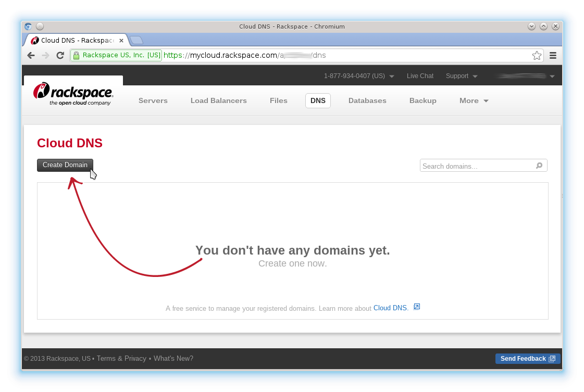Go to Load Balancers
This screenshot has width=584, height=392.
point(219,100)
